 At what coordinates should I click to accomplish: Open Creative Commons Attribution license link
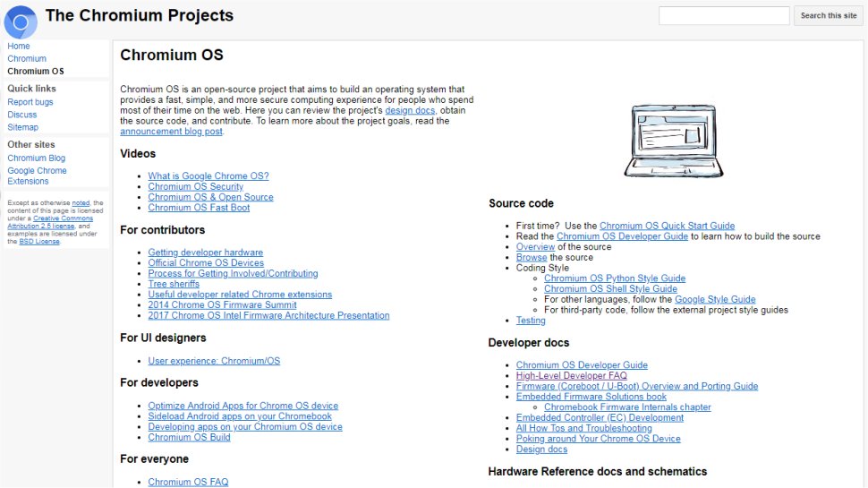[x=50, y=222]
